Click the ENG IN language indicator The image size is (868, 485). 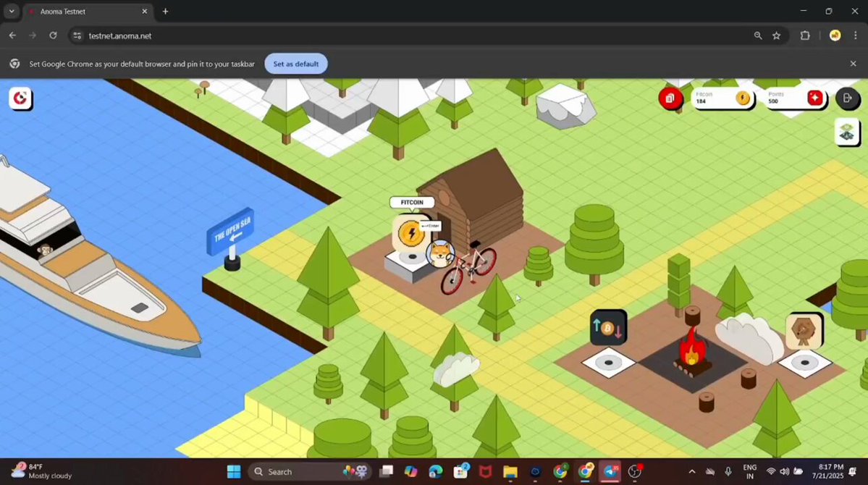[749, 472]
